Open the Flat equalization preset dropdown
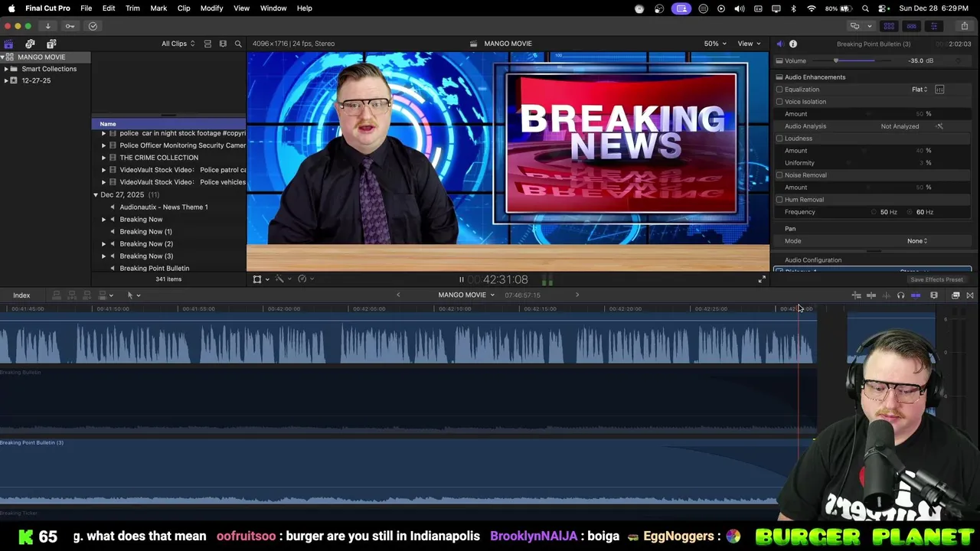 (920, 90)
